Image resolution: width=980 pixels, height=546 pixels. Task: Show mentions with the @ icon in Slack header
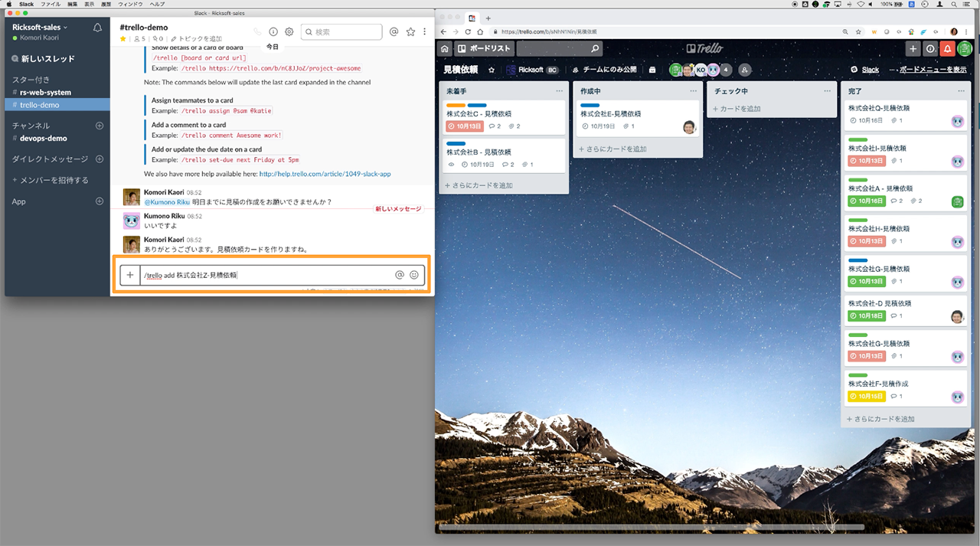click(394, 32)
